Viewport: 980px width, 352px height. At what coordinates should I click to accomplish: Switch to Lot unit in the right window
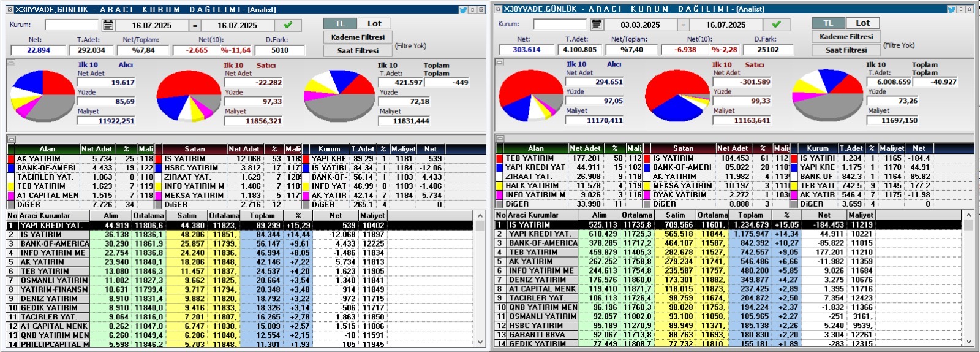862,23
